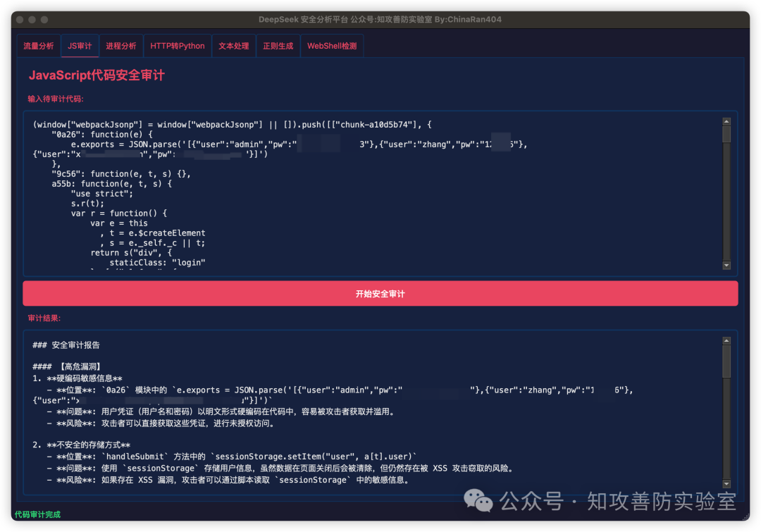This screenshot has width=761, height=532.
Task: Go to the HTTP转Python tab
Action: tap(178, 46)
